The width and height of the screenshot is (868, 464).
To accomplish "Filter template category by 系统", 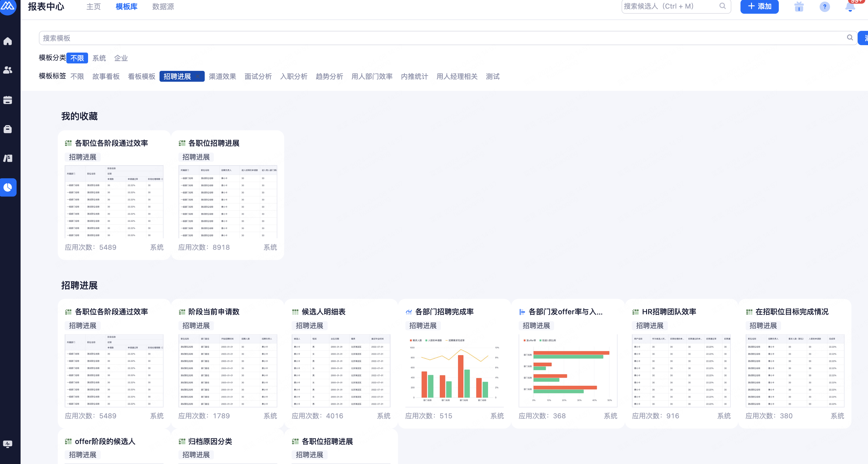I will [99, 58].
